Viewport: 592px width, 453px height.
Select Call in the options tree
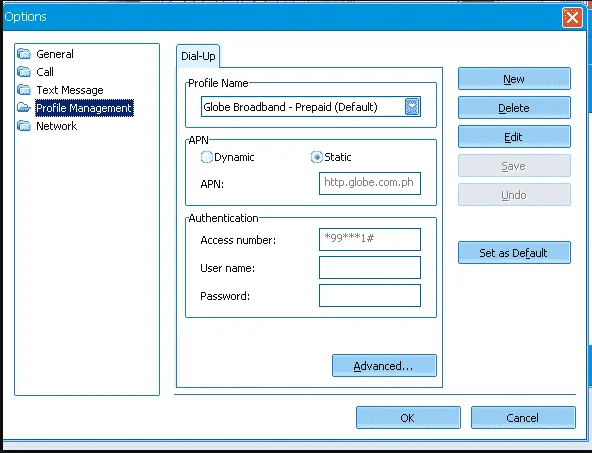tap(45, 72)
